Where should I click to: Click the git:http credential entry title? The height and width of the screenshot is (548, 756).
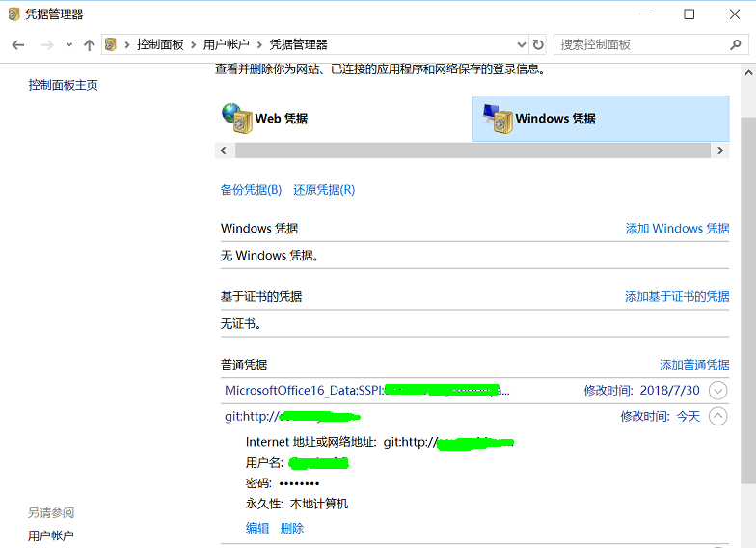coord(293,416)
